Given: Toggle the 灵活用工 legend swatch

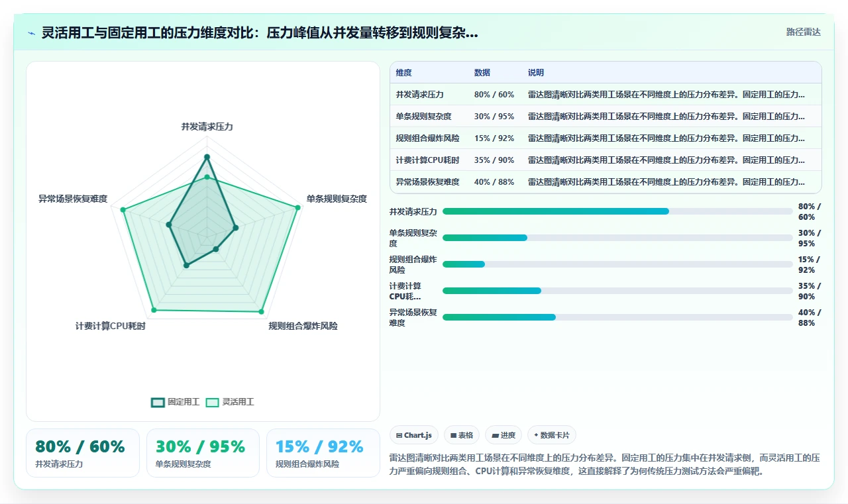Looking at the screenshot, I should 212,402.
